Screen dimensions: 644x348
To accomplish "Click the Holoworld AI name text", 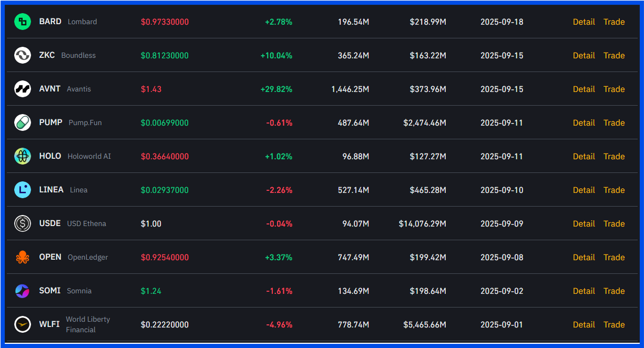I will (89, 156).
